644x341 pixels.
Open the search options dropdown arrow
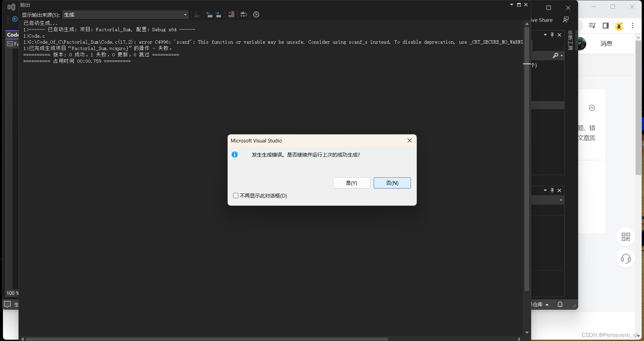[562, 56]
